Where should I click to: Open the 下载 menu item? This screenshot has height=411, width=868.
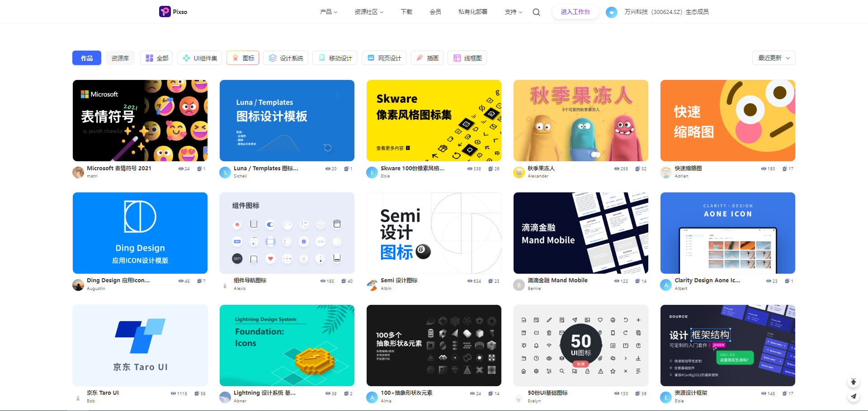tap(406, 12)
